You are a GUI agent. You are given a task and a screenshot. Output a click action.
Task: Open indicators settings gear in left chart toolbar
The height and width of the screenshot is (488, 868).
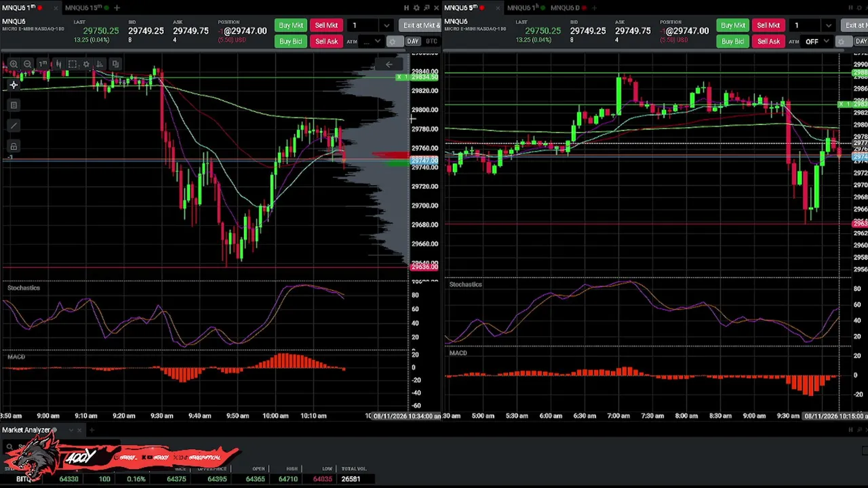86,64
